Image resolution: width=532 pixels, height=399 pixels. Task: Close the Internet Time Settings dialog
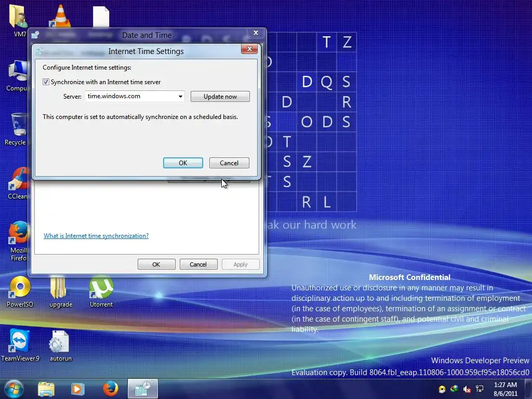[x=249, y=49]
